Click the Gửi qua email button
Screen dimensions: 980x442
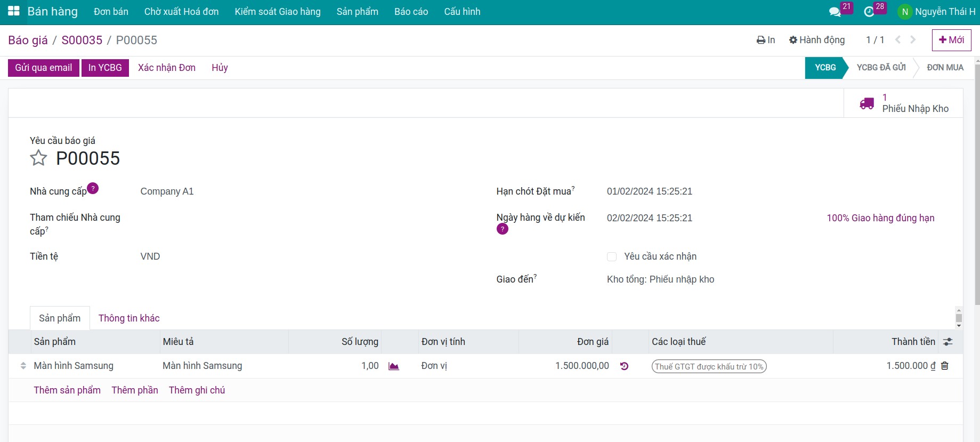coord(44,68)
